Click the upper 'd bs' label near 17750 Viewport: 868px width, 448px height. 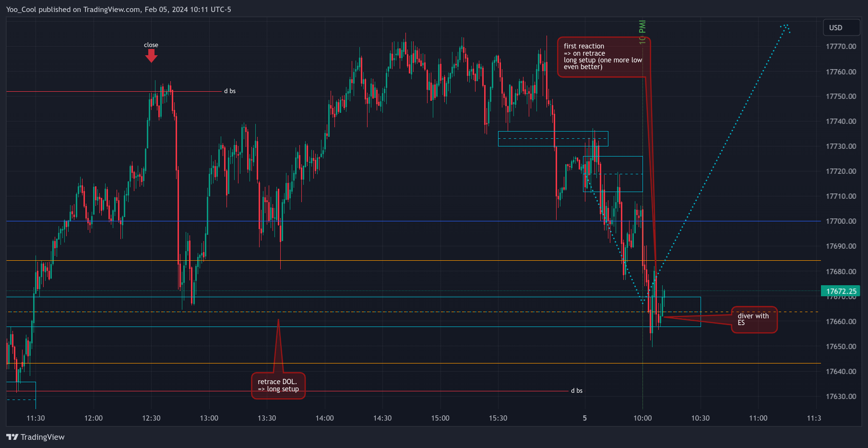point(230,91)
